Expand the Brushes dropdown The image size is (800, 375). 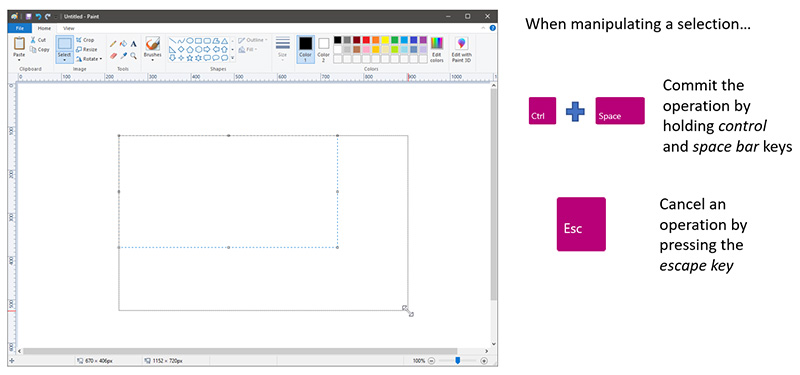point(152,60)
